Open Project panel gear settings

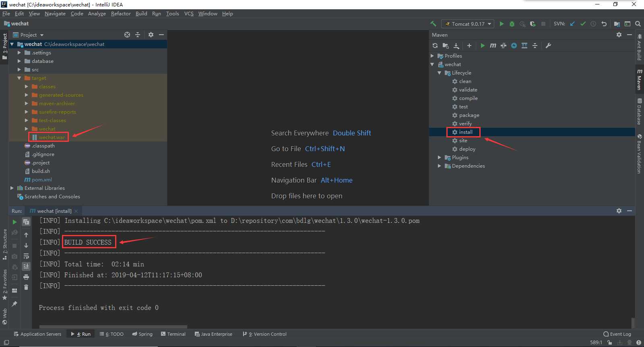(151, 35)
